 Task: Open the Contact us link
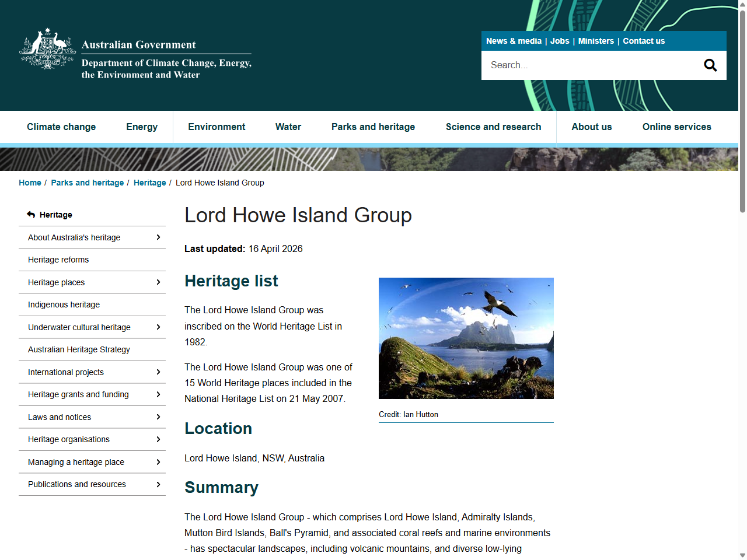[x=644, y=41]
